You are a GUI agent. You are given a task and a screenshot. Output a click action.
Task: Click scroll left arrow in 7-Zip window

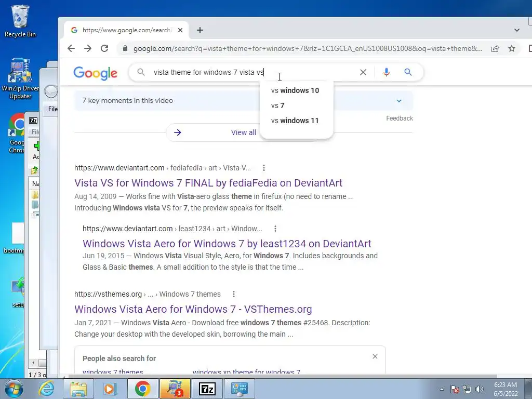[x=33, y=363]
